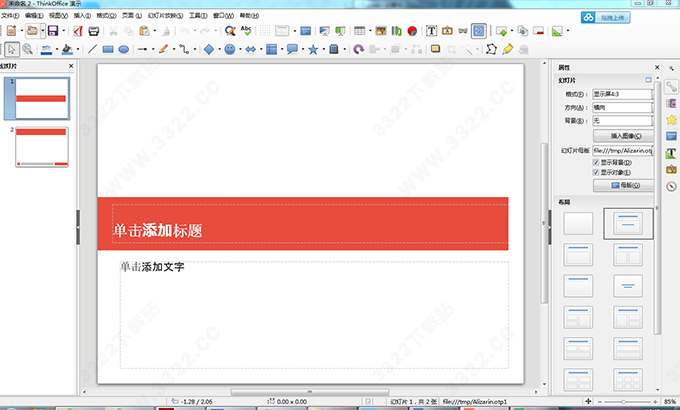680x410 pixels.
Task: Expand the Paste dropdown arrow
Action: [155, 31]
